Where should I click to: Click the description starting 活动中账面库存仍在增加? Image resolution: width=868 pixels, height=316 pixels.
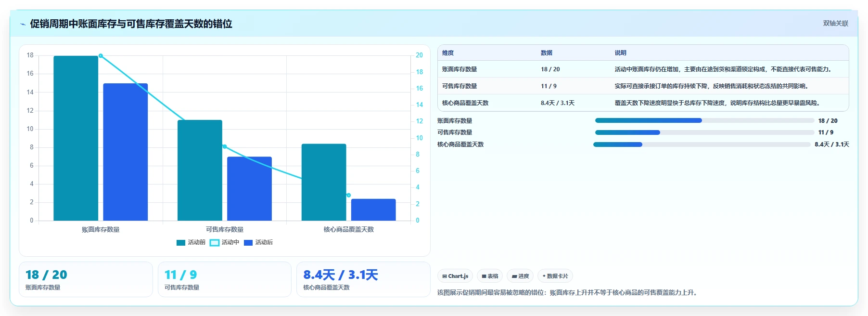click(724, 69)
